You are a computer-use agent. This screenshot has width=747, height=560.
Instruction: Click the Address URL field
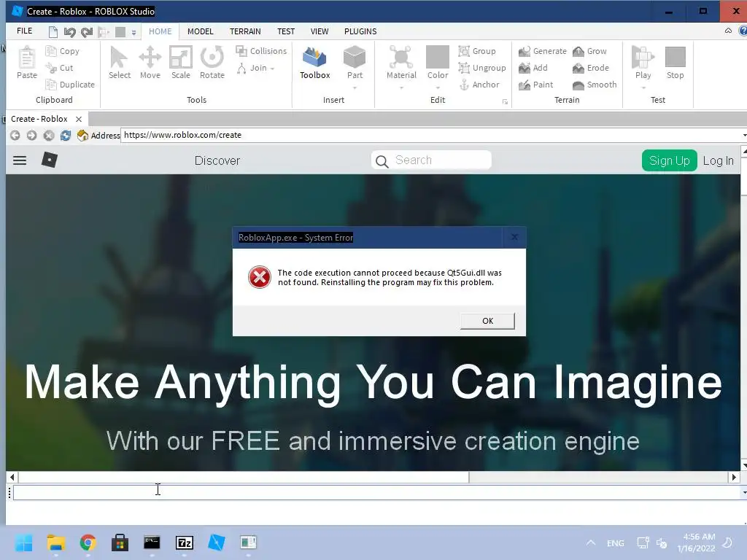click(x=432, y=135)
